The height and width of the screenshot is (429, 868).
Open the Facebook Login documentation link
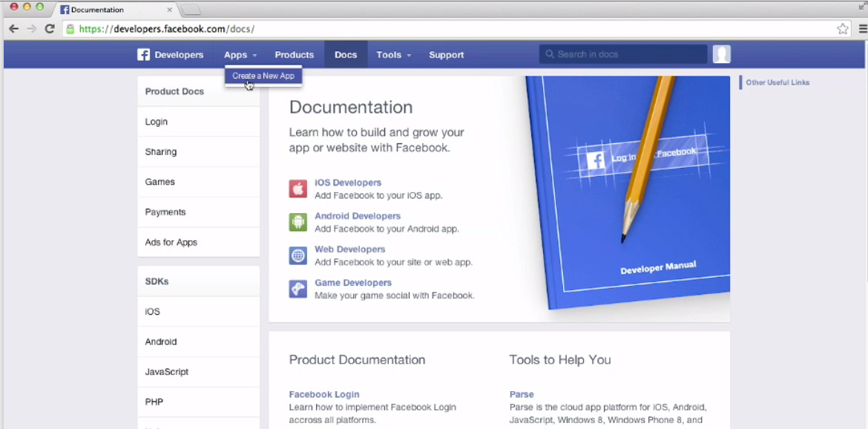[324, 394]
